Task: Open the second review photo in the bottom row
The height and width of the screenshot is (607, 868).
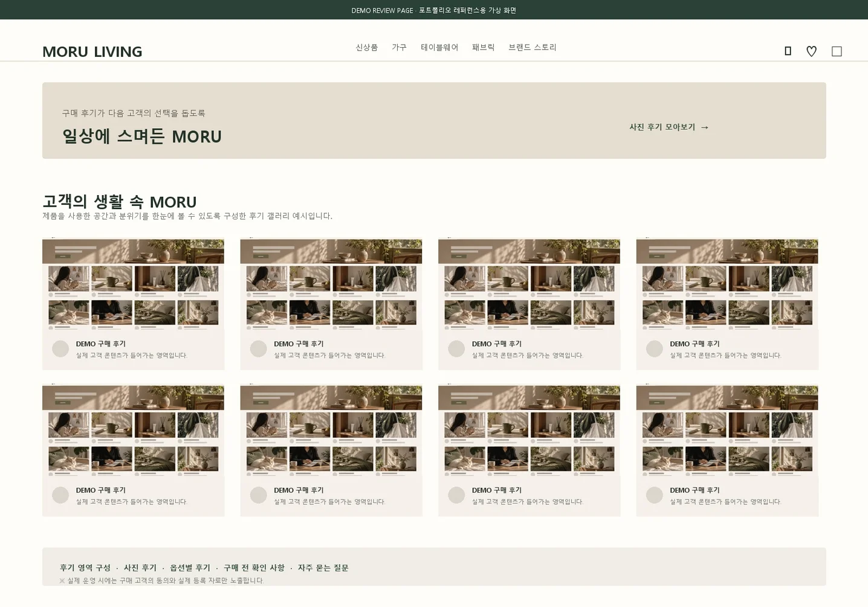Action: coord(331,431)
